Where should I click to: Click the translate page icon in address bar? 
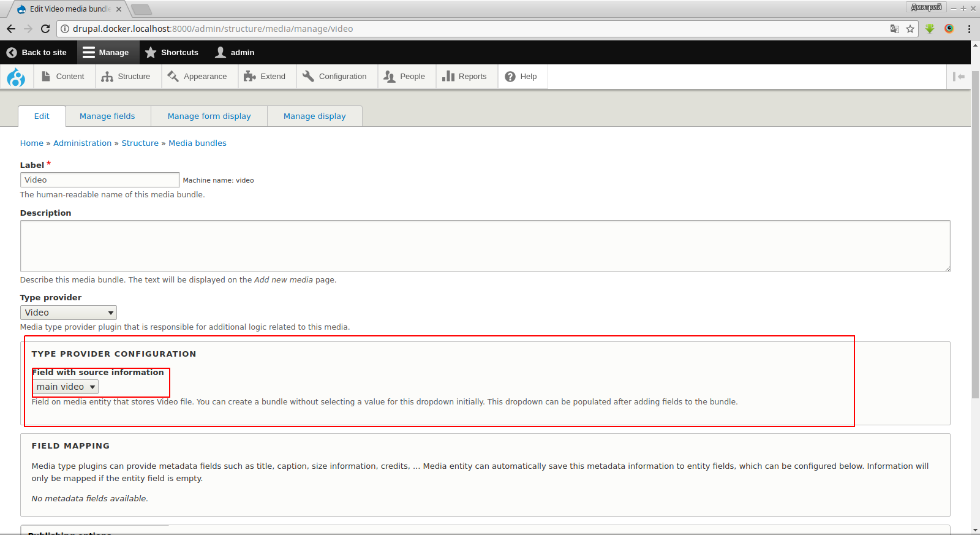click(895, 29)
